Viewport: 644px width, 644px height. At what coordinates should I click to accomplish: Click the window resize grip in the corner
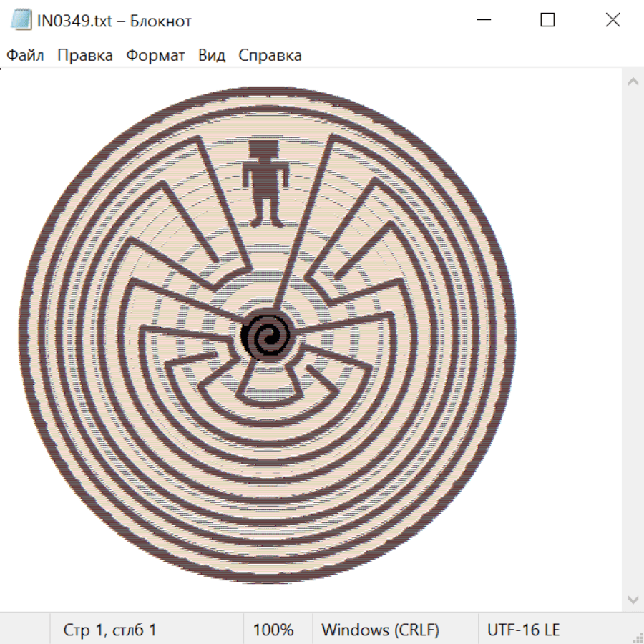pyautogui.click(x=637, y=637)
